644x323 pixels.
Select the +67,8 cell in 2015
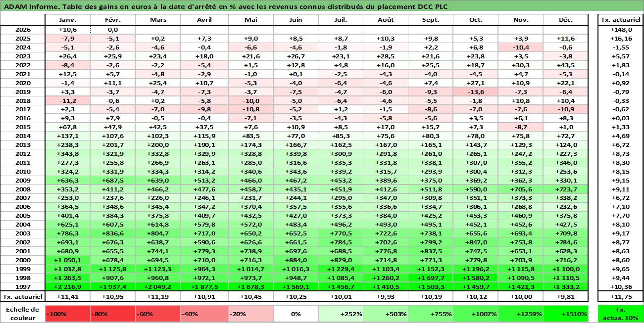click(x=68, y=127)
